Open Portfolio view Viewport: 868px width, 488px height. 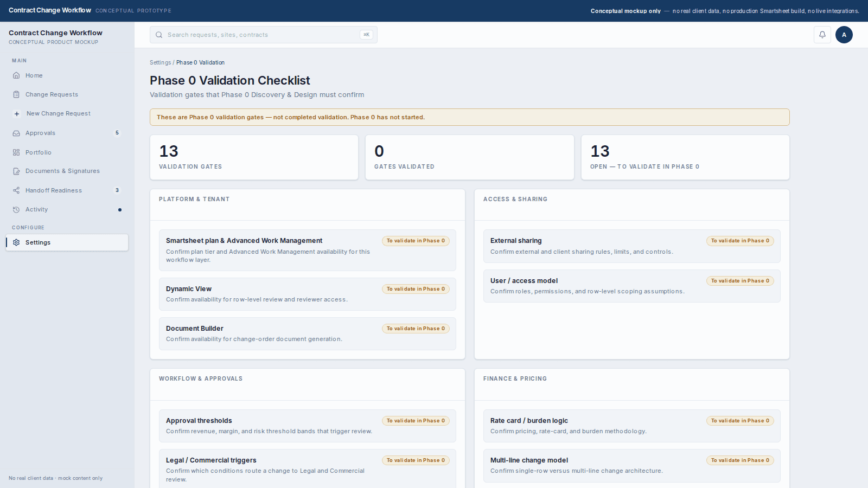coord(67,152)
